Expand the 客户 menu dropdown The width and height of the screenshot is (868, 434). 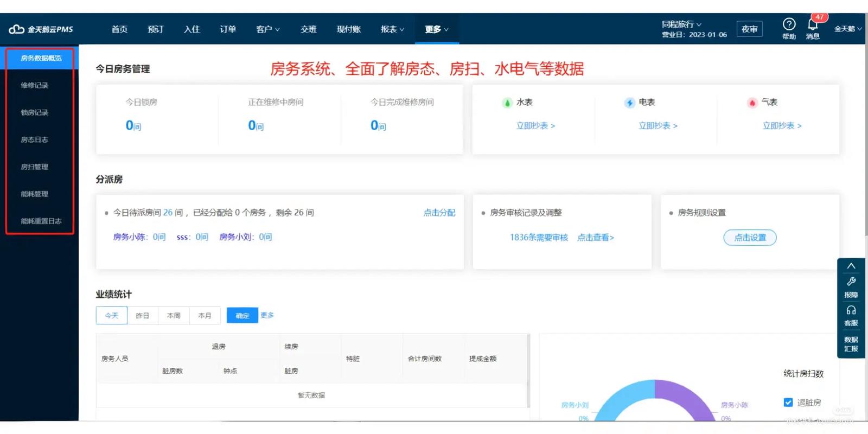(268, 29)
